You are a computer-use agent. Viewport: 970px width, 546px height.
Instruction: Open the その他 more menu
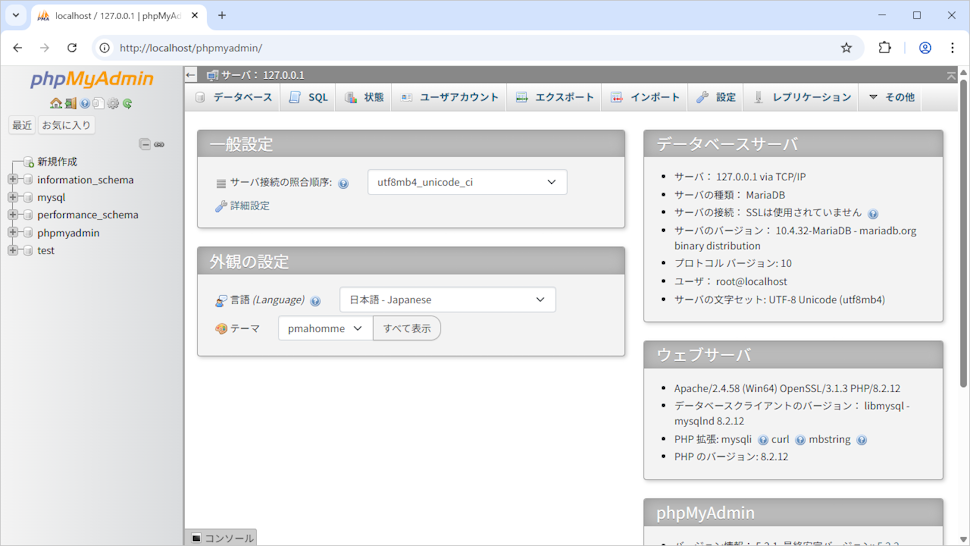(x=891, y=97)
